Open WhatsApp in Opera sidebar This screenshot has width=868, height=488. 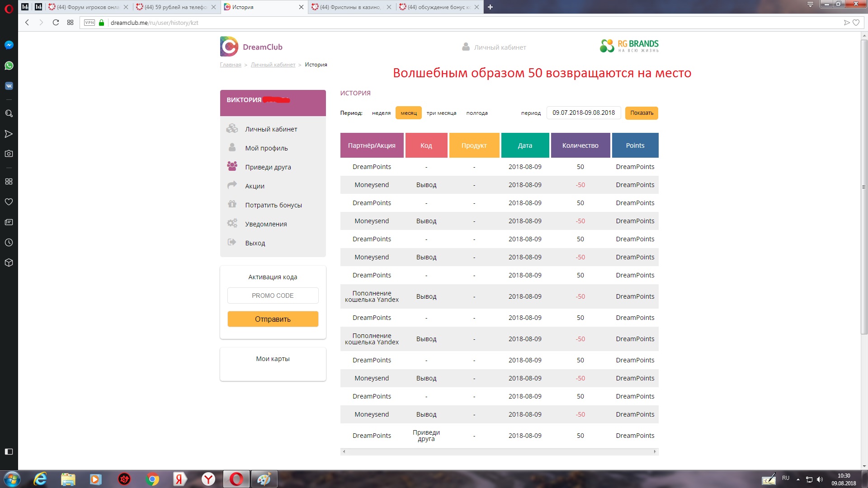pos(9,66)
